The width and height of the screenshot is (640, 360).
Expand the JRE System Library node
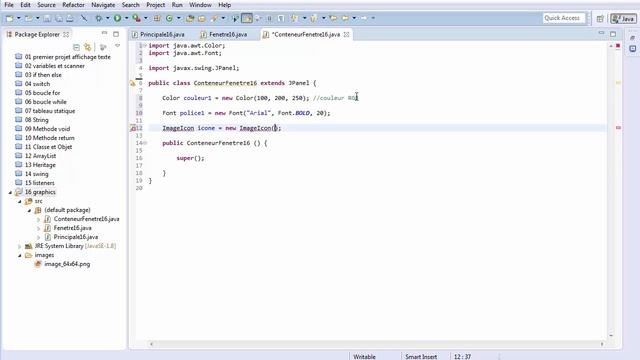pyautogui.click(x=20, y=247)
